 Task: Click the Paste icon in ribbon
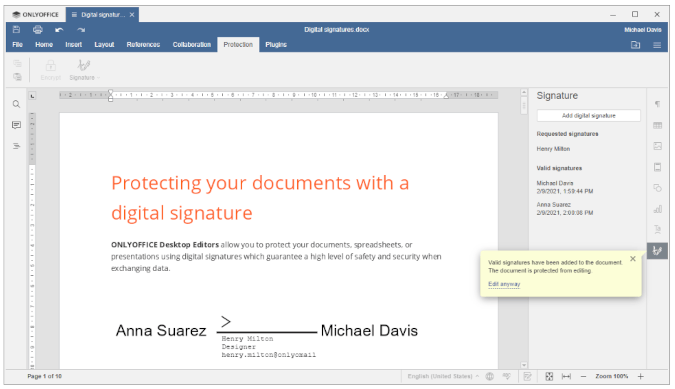click(x=17, y=77)
